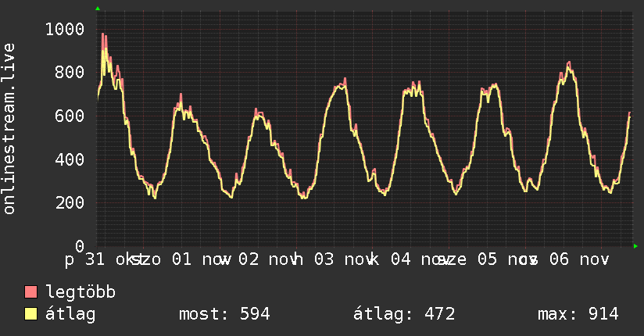Click the '01 nov' date label
This screenshot has height=336, width=644.
[x=195, y=259]
